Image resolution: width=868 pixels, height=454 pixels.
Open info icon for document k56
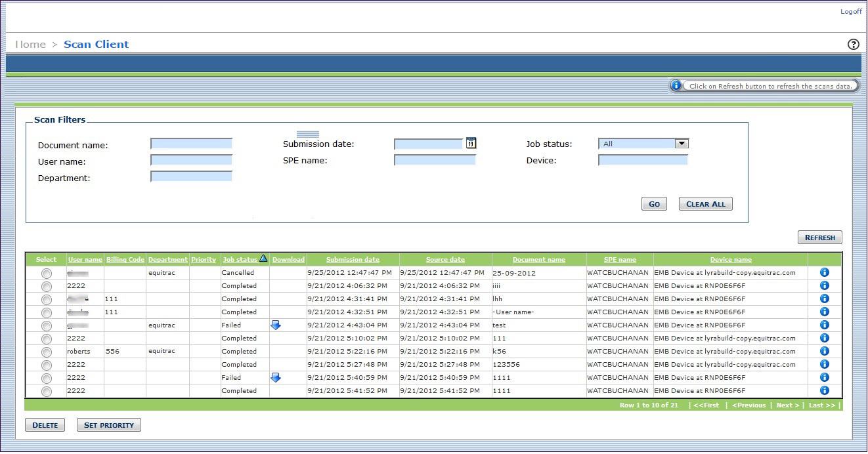click(x=825, y=351)
